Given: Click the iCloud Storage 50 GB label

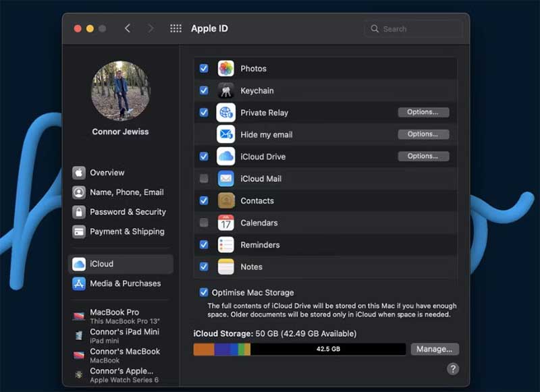Looking at the screenshot, I should point(275,333).
